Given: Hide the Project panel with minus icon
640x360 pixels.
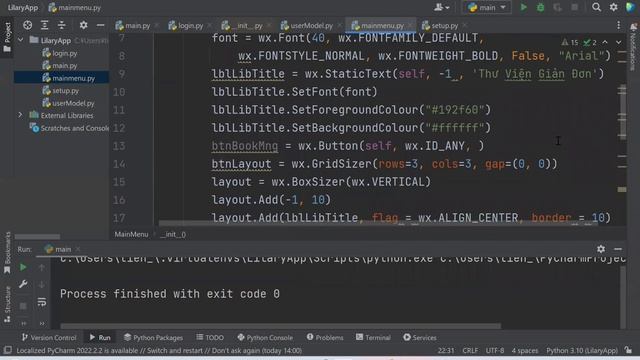Looking at the screenshot, I should click(100, 25).
